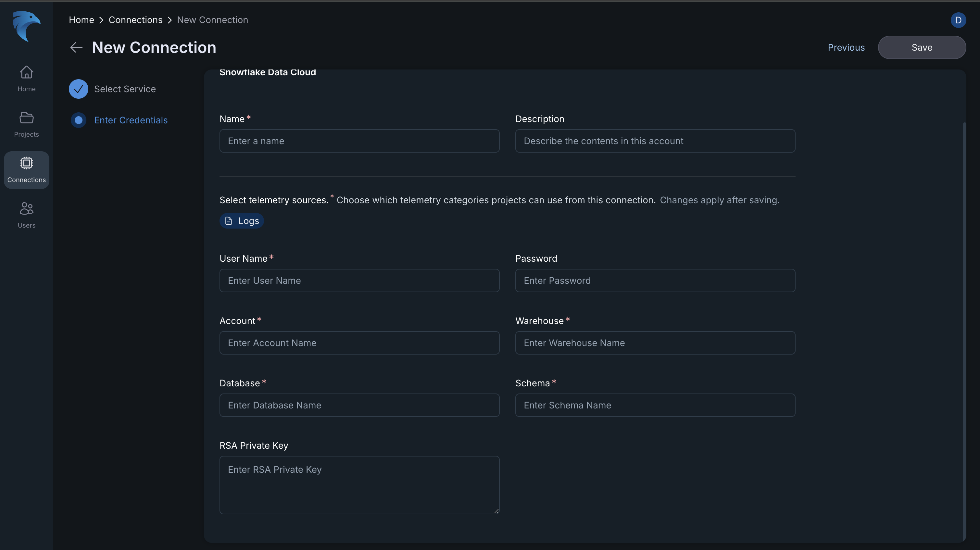Select the Enter Credentials step indicator
The height and width of the screenshot is (550, 980).
coord(78,120)
